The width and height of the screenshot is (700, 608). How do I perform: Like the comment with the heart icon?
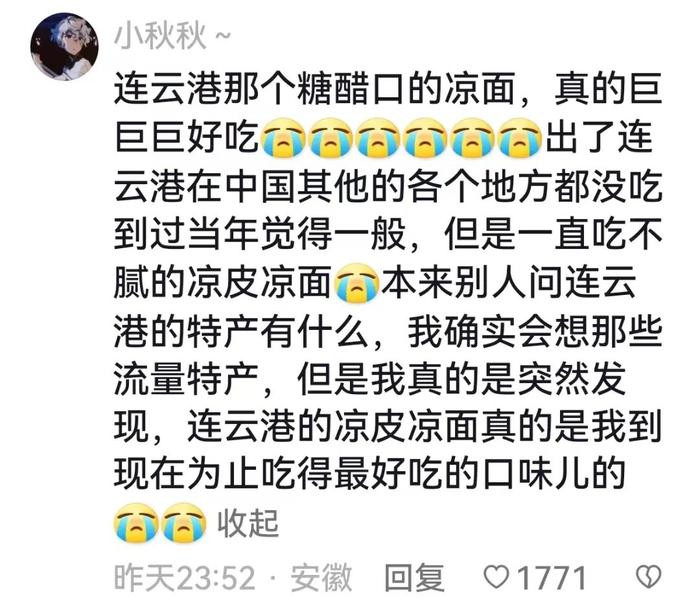pyautogui.click(x=496, y=577)
